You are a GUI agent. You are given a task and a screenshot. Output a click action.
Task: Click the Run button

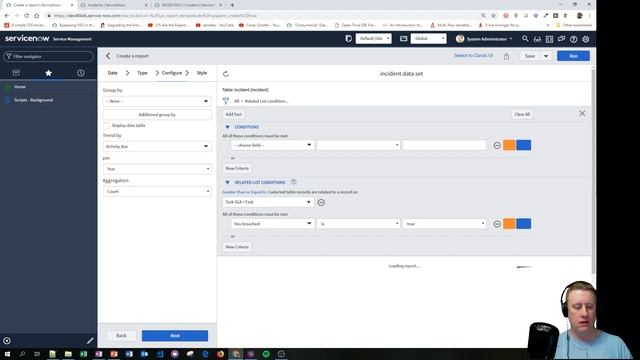click(573, 56)
